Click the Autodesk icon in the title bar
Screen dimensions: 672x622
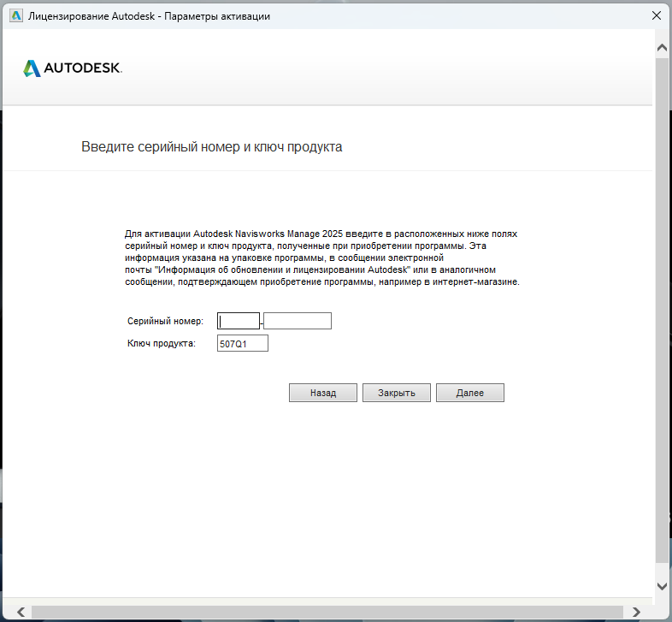click(x=16, y=16)
